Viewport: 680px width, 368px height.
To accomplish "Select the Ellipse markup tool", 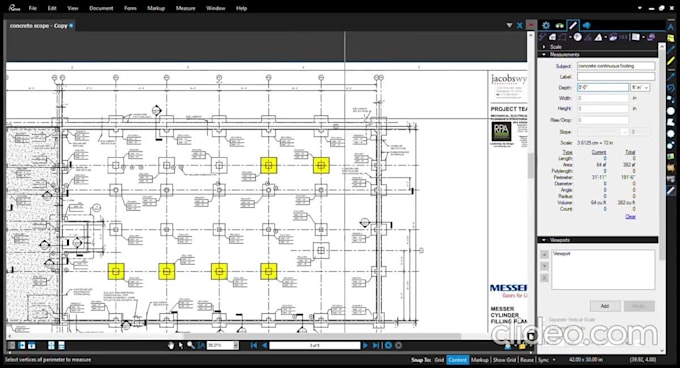I will pyautogui.click(x=671, y=111).
